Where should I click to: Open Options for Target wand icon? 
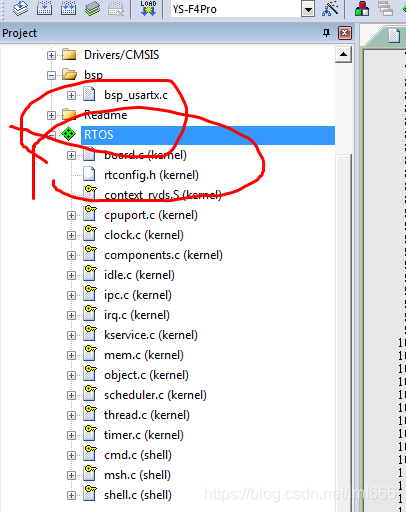(330, 8)
